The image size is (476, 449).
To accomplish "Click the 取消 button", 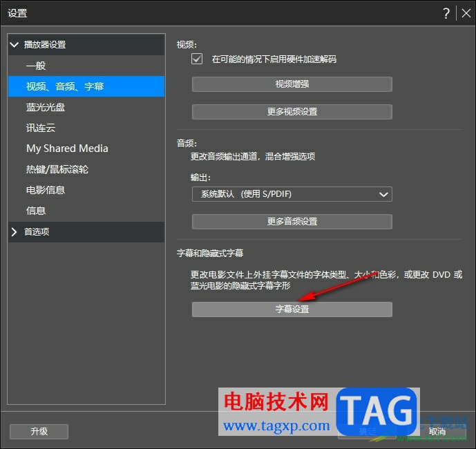I will coord(437,432).
